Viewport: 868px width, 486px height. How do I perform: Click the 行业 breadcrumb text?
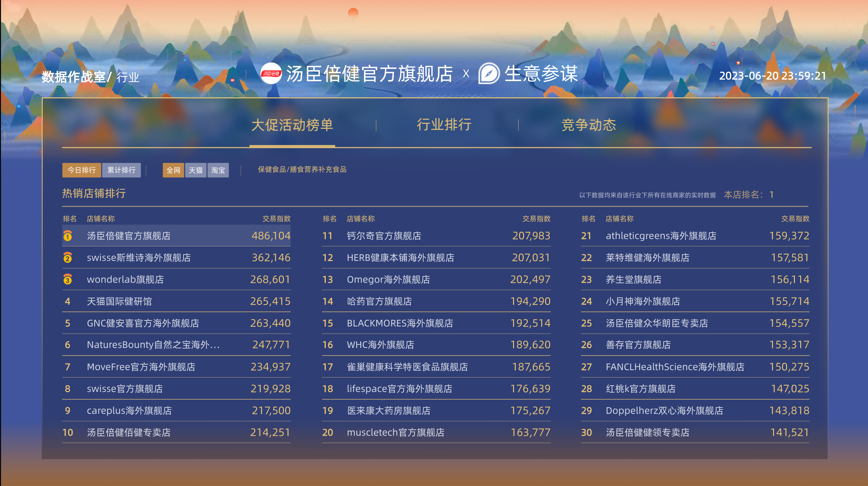128,77
